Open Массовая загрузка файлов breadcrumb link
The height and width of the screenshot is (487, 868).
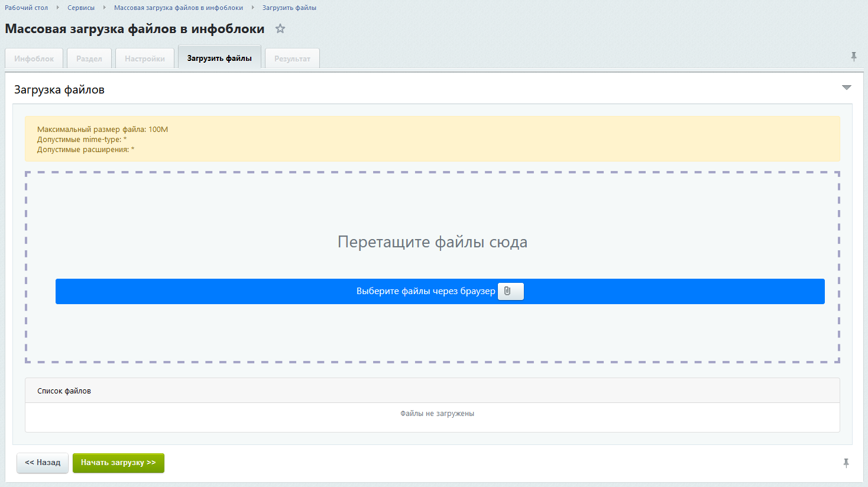tap(179, 8)
